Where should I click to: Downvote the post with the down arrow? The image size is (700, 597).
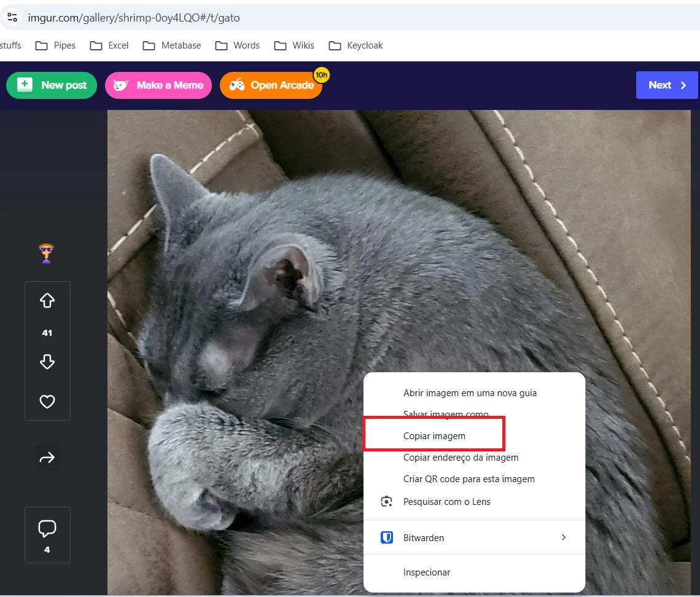click(x=47, y=362)
